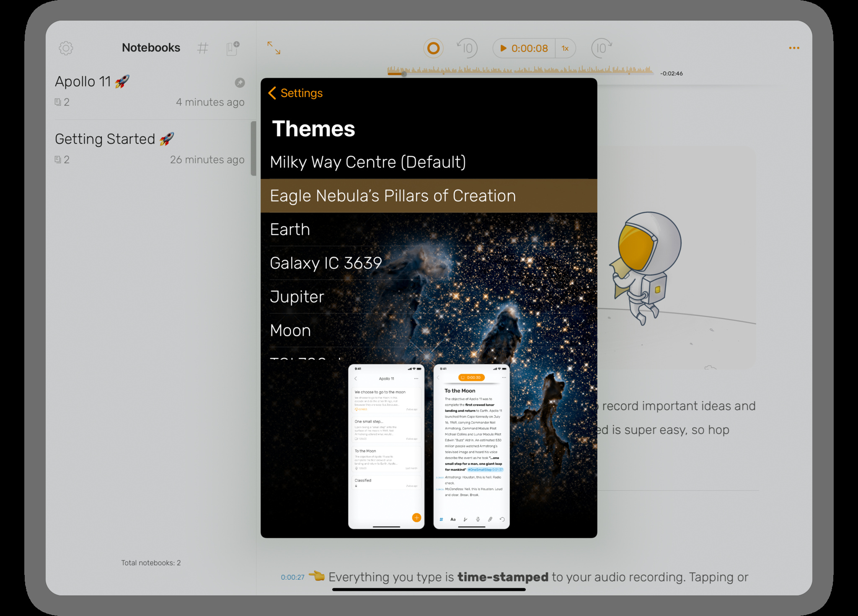Navigate back to Settings from Themes
858x616 pixels.
[x=297, y=93]
